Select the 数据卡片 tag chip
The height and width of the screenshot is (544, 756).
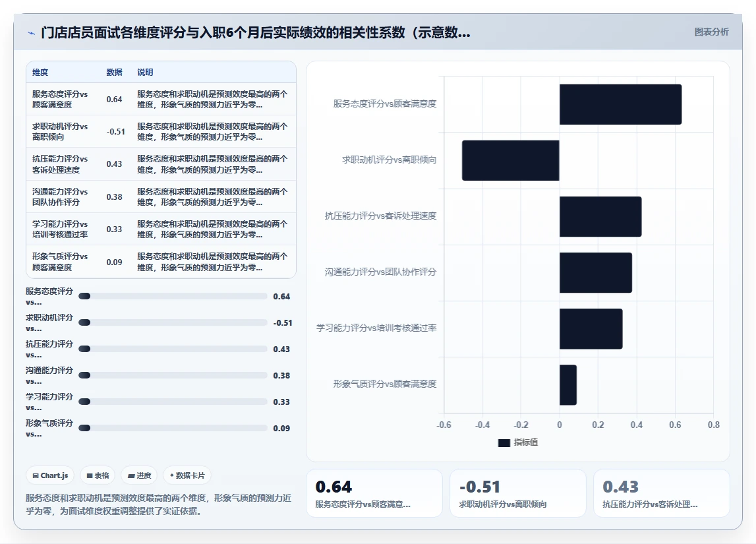tap(187, 475)
